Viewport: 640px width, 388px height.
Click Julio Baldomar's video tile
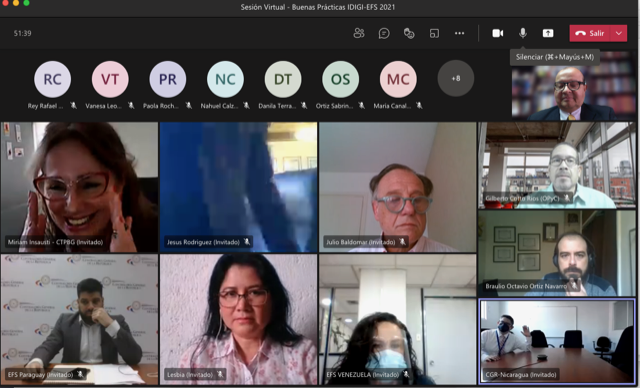point(398,187)
